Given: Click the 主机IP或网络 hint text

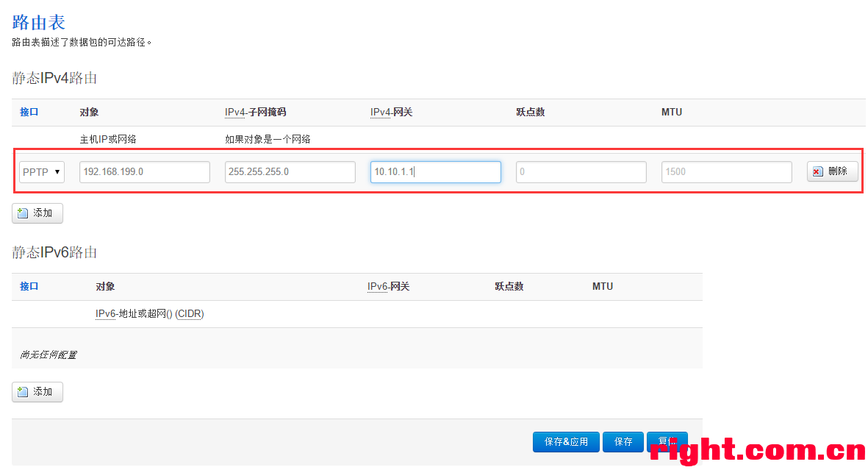Looking at the screenshot, I should click(x=108, y=139).
